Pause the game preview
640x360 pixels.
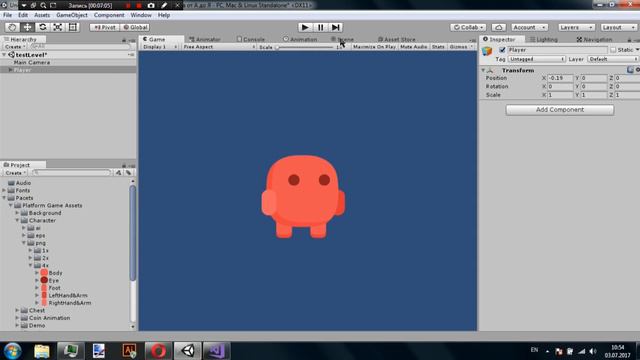(320, 27)
